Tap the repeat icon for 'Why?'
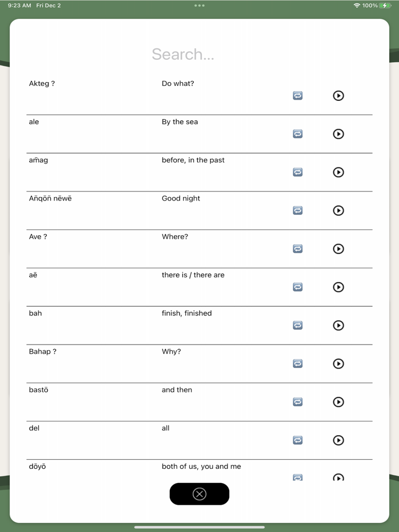The height and width of the screenshot is (532, 399). point(298,363)
